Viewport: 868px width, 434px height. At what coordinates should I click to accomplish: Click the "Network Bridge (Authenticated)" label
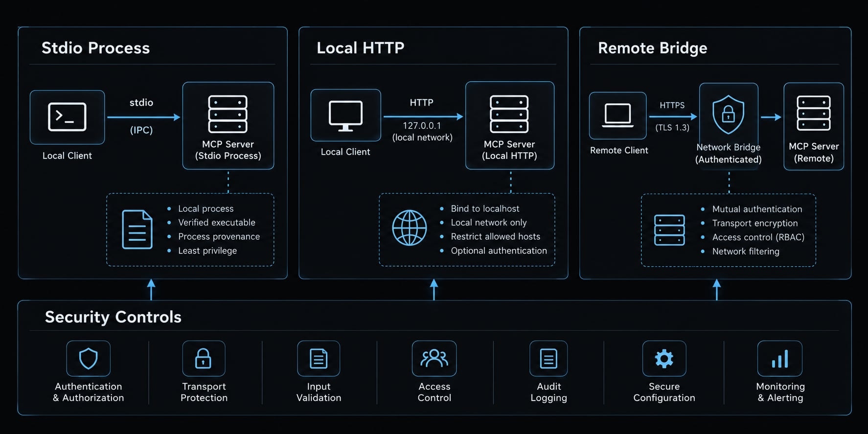(729, 154)
